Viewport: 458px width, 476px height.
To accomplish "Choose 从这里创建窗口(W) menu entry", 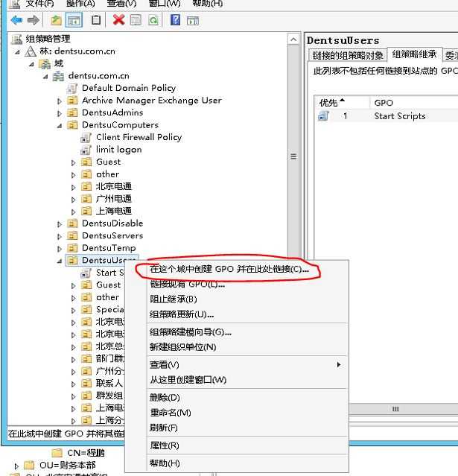I will pyautogui.click(x=188, y=380).
